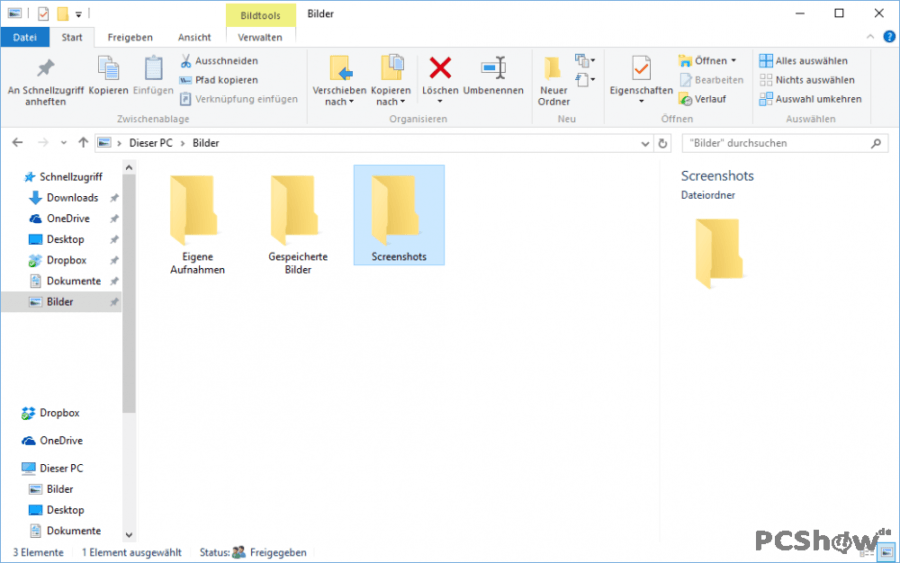900x563 pixels.
Task: Open the easy access dropdown icon
Action: [x=585, y=80]
